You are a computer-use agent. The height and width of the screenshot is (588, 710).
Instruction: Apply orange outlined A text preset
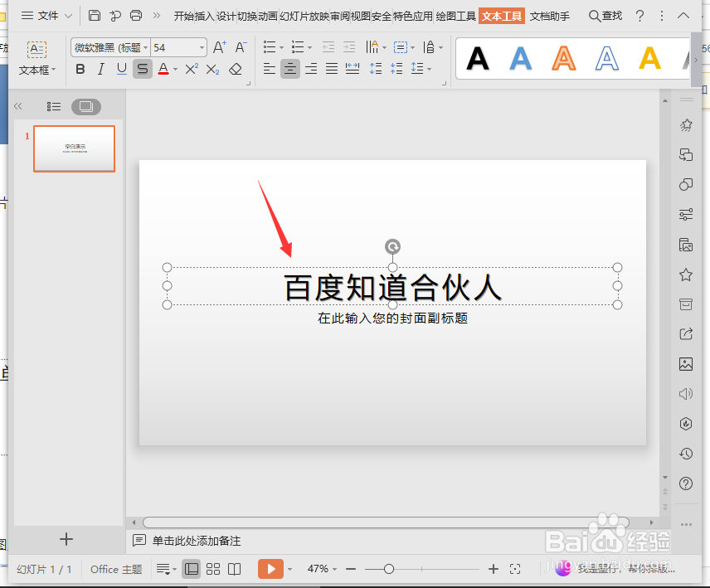pos(564,59)
